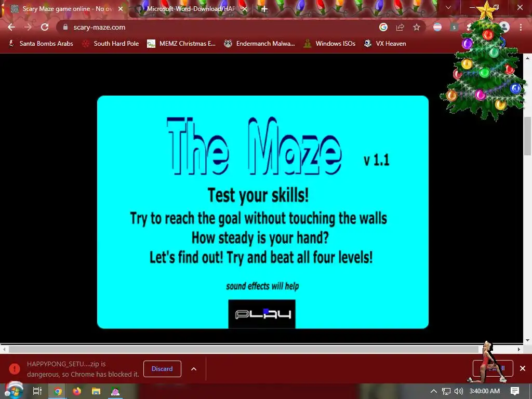Click the red download warning icon

click(15, 369)
